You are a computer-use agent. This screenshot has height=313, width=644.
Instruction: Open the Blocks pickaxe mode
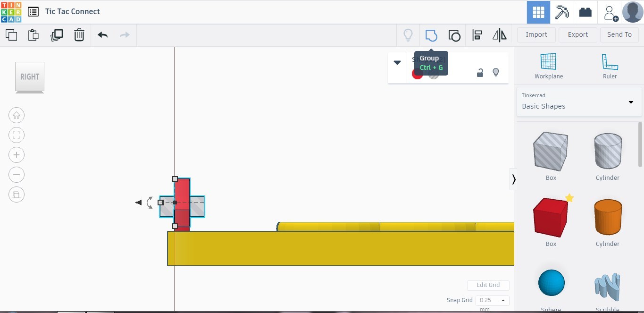tap(562, 12)
